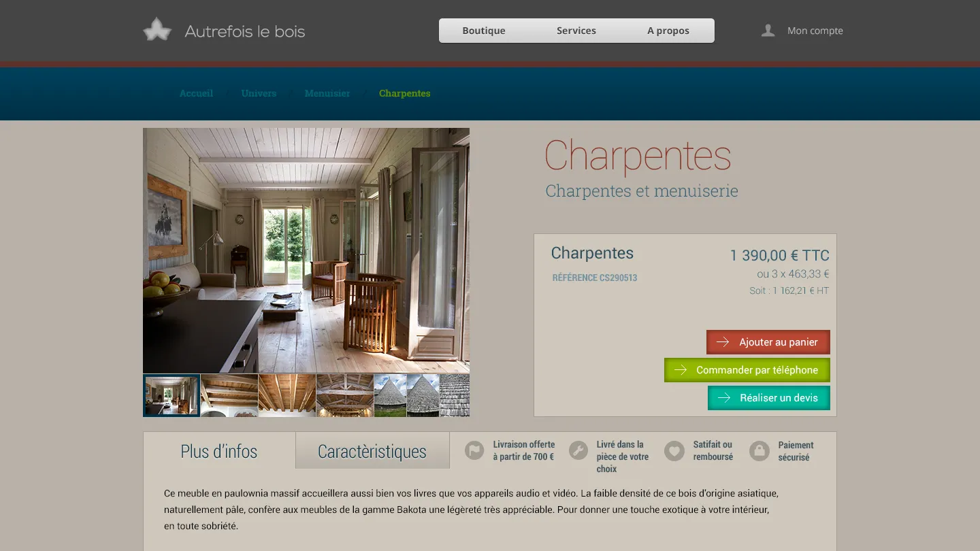980x551 pixels.
Task: Click the heart icon for Satifait ou remboursé
Action: [674, 450]
